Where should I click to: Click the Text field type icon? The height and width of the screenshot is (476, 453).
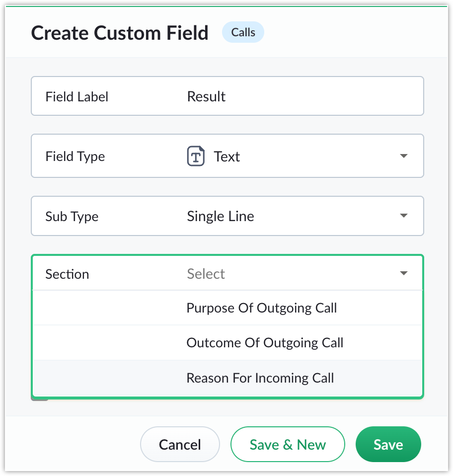coord(196,156)
